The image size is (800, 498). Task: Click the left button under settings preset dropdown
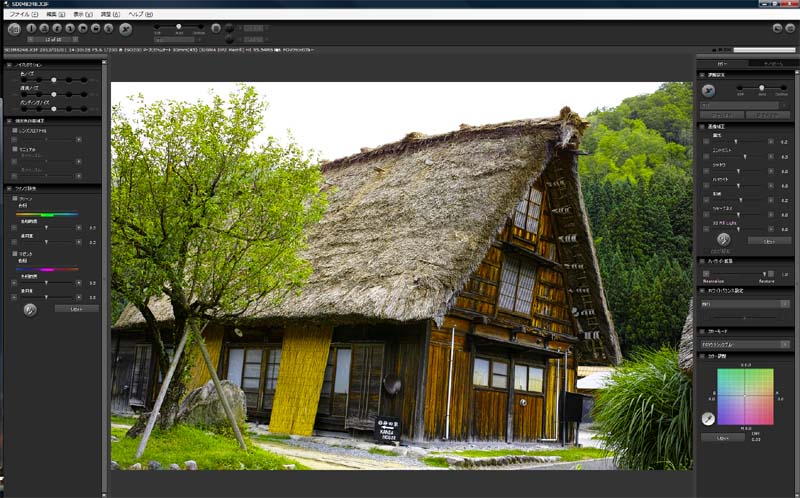721,115
